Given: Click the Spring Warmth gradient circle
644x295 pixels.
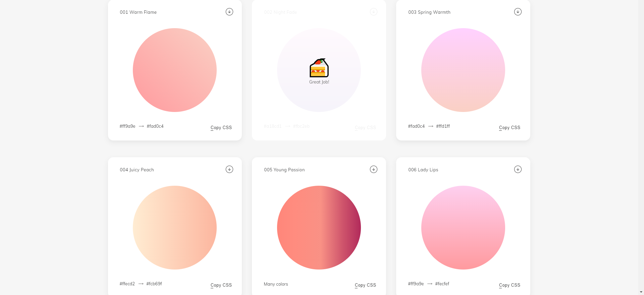Looking at the screenshot, I should (463, 70).
